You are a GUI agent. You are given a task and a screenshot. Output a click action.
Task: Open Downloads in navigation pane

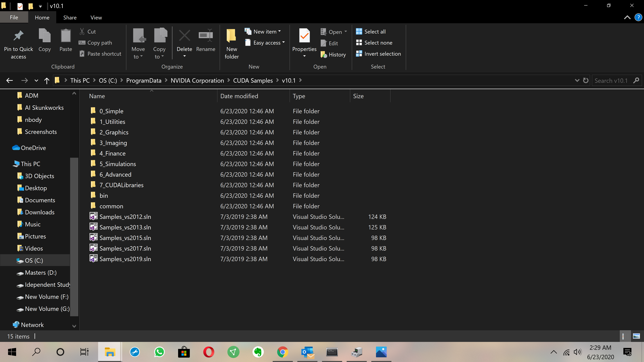pos(40,212)
